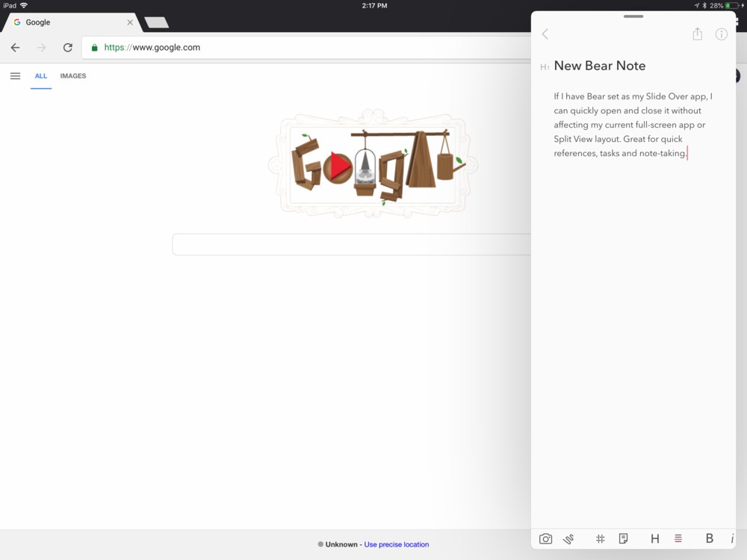Screen dimensions: 747x560
Task: Tap the Slide Over grabber handle
Action: point(633,16)
